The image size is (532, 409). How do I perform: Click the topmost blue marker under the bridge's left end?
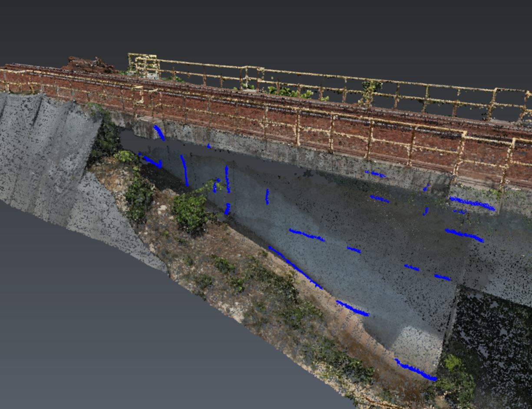pyautogui.click(x=159, y=132)
